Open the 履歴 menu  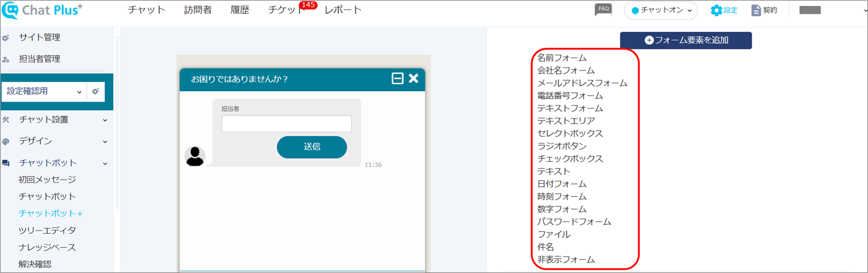click(240, 10)
